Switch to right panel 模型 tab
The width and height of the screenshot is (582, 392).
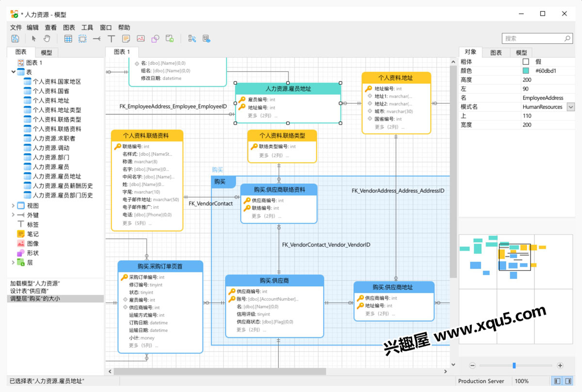[521, 52]
